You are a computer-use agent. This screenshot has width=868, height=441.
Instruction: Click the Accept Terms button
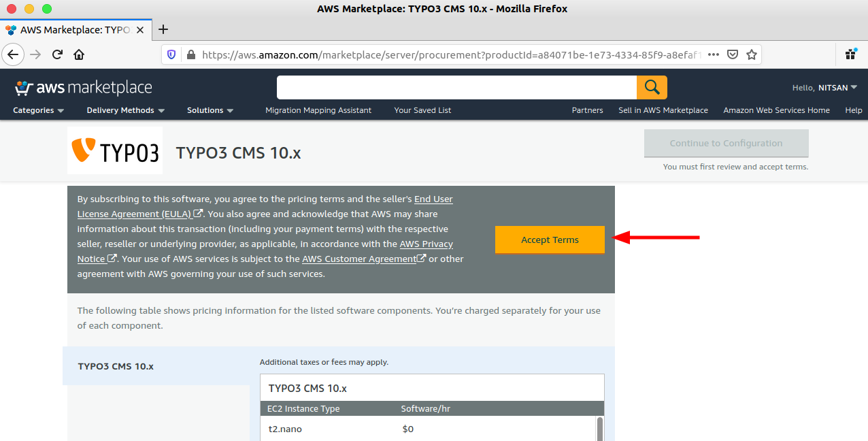[550, 240]
